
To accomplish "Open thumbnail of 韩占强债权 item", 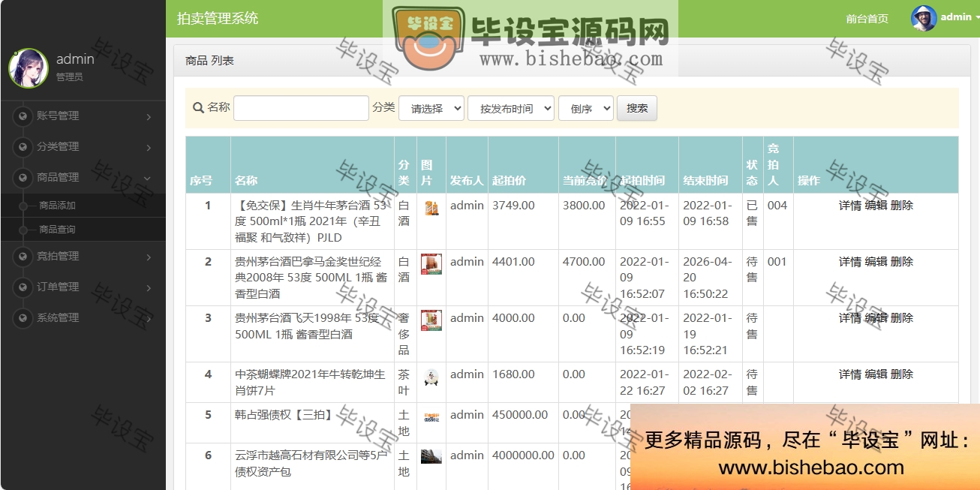I will (431, 418).
